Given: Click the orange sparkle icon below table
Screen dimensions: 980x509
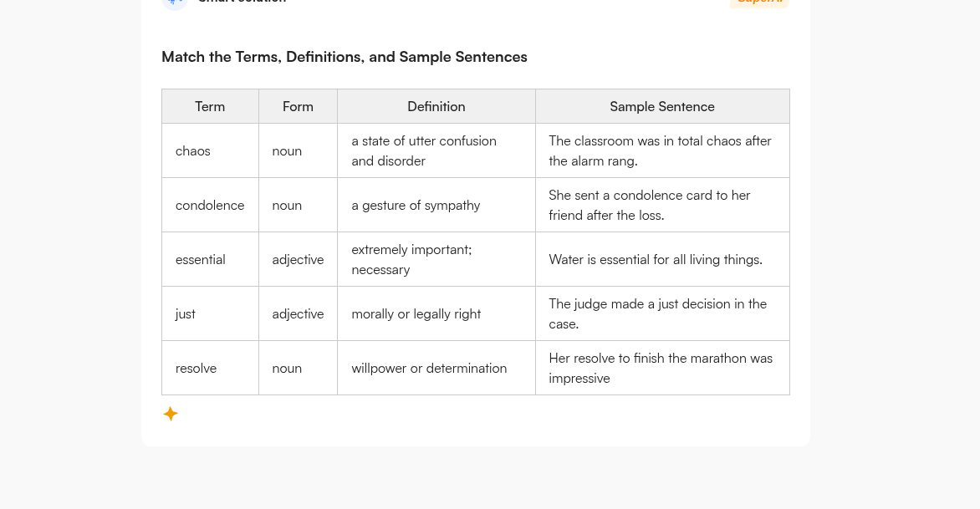Looking at the screenshot, I should 171,414.
